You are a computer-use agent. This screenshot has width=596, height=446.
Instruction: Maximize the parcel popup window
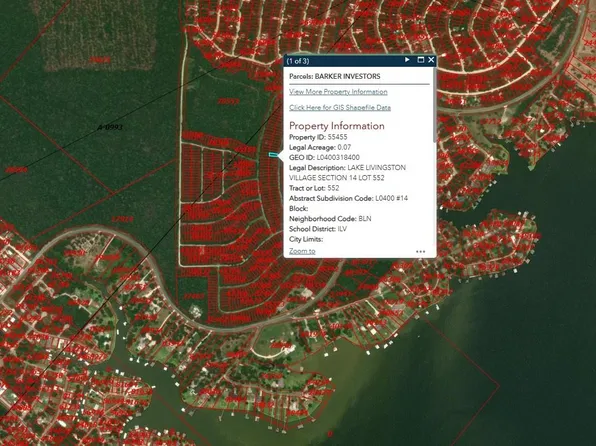[420, 60]
